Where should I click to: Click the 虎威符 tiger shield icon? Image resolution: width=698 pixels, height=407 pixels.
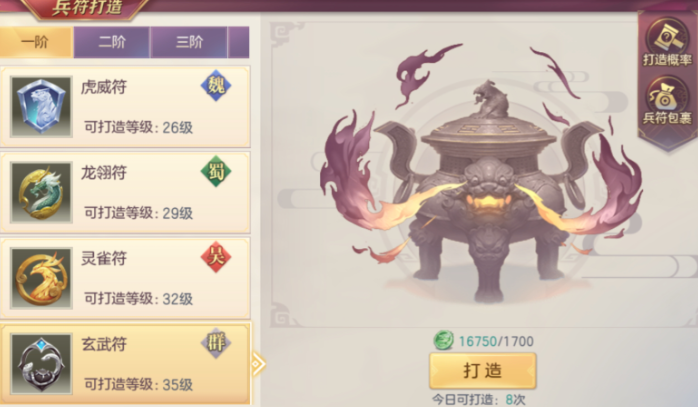pyautogui.click(x=41, y=107)
